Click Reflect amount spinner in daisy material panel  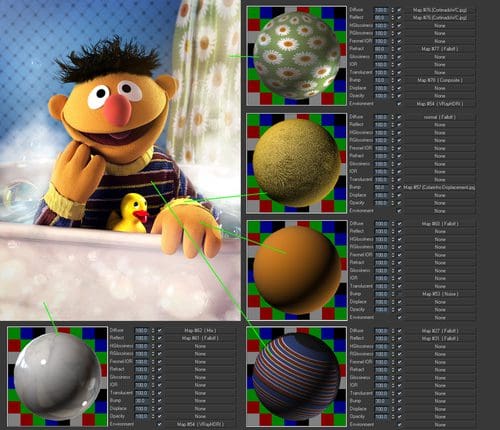pyautogui.click(x=392, y=18)
